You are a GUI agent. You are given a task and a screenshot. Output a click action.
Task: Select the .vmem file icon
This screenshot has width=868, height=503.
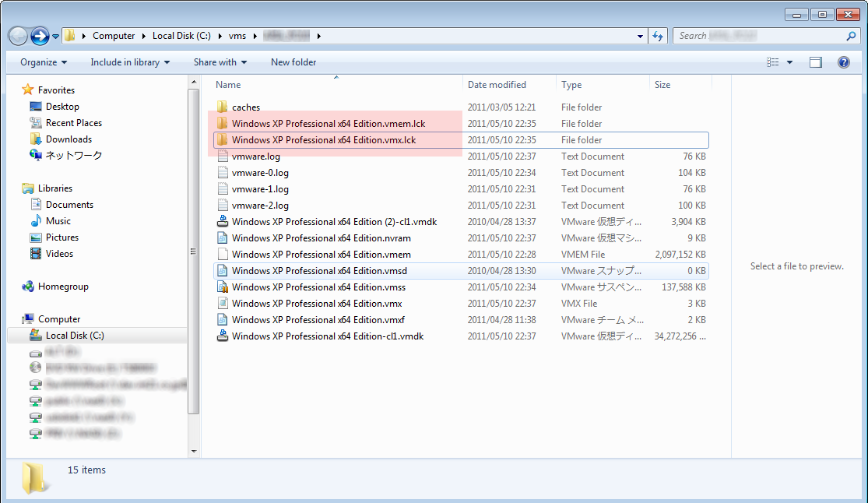[223, 255]
